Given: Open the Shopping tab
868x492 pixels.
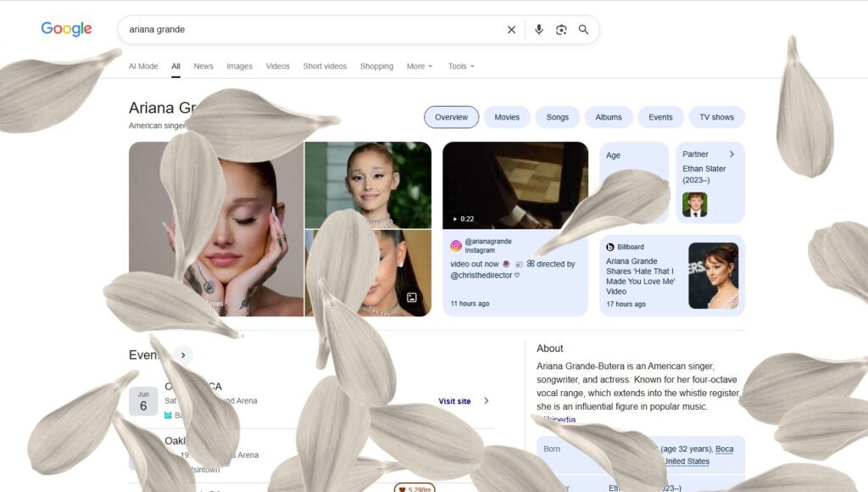Looking at the screenshot, I should click(376, 66).
